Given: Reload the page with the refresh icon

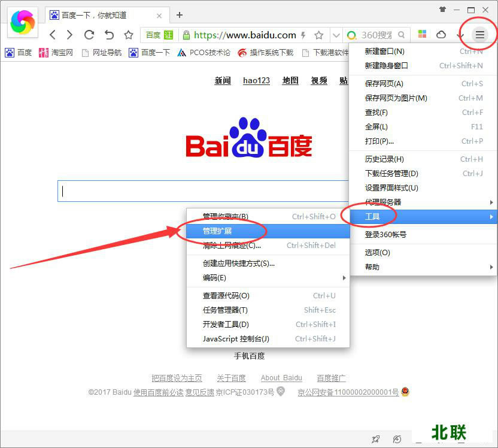Looking at the screenshot, I should point(89,35).
